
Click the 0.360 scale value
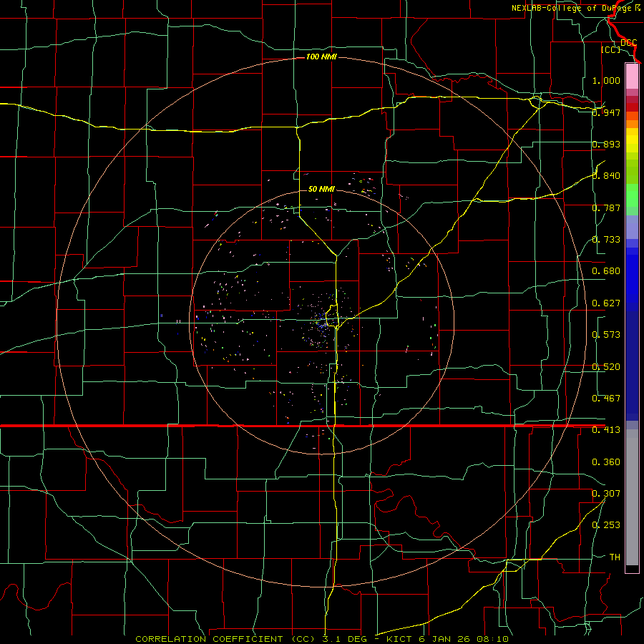[606, 462]
